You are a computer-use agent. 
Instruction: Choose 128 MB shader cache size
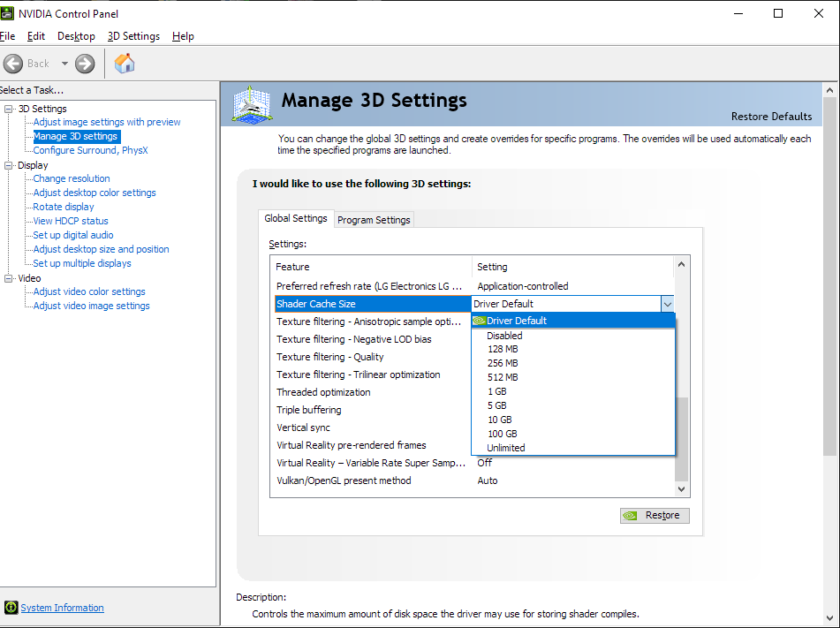[573, 349]
